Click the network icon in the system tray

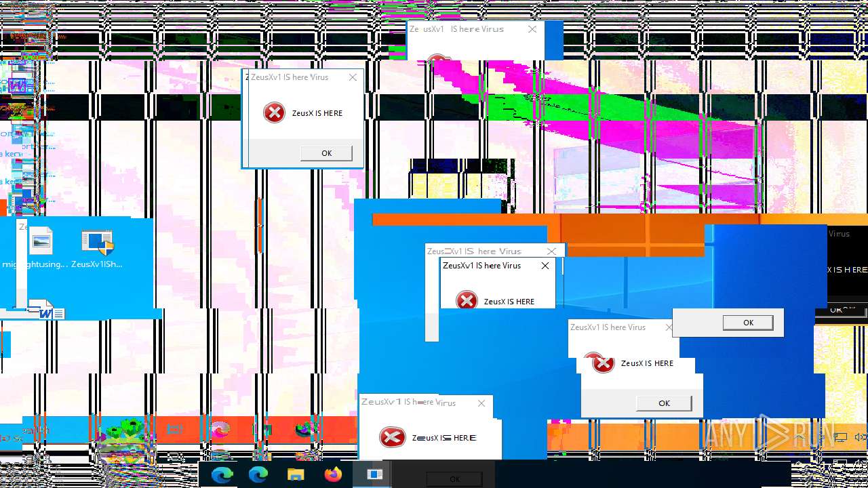coord(841,438)
